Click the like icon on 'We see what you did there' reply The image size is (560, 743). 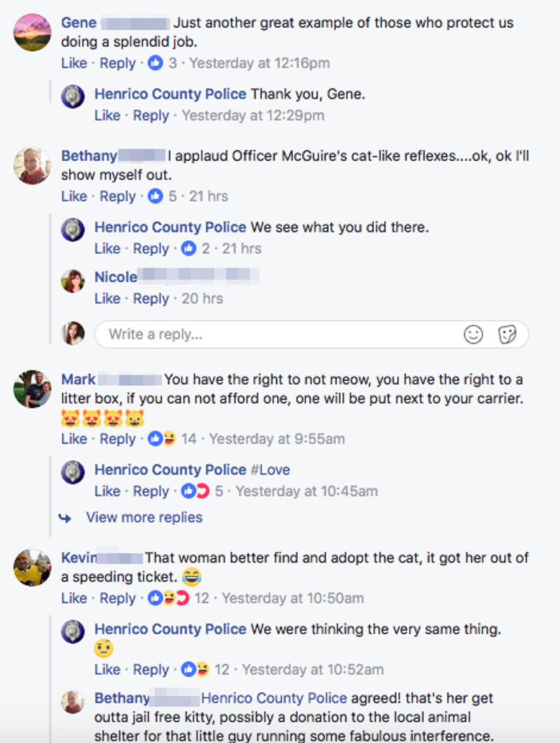pos(189,249)
